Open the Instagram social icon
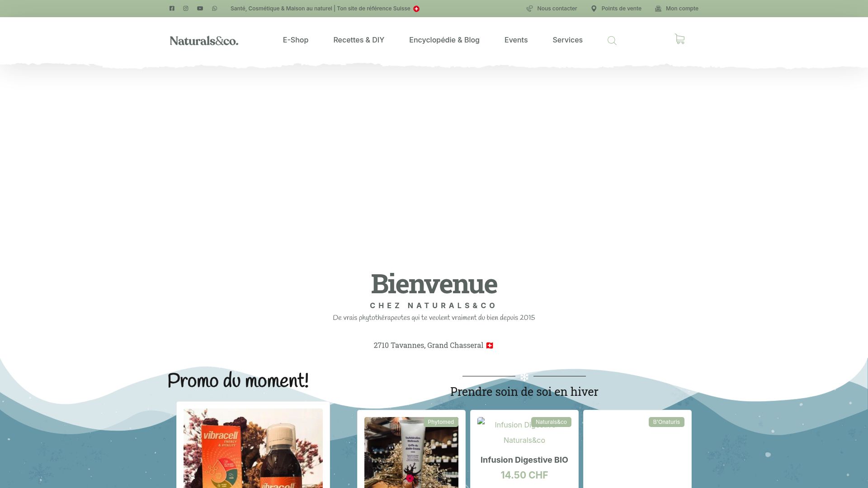Screen dimensions: 868x488 (x=186, y=8)
